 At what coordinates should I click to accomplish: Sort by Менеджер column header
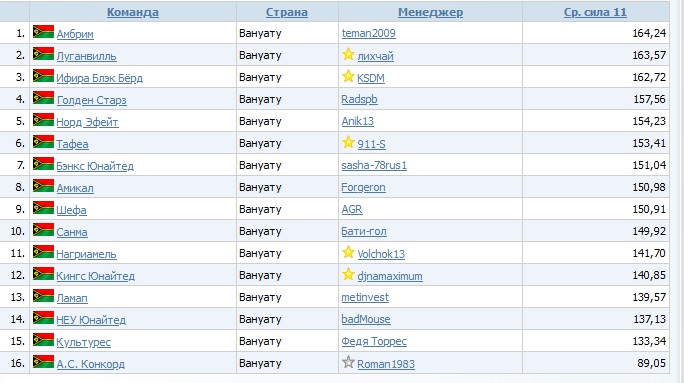pos(430,12)
